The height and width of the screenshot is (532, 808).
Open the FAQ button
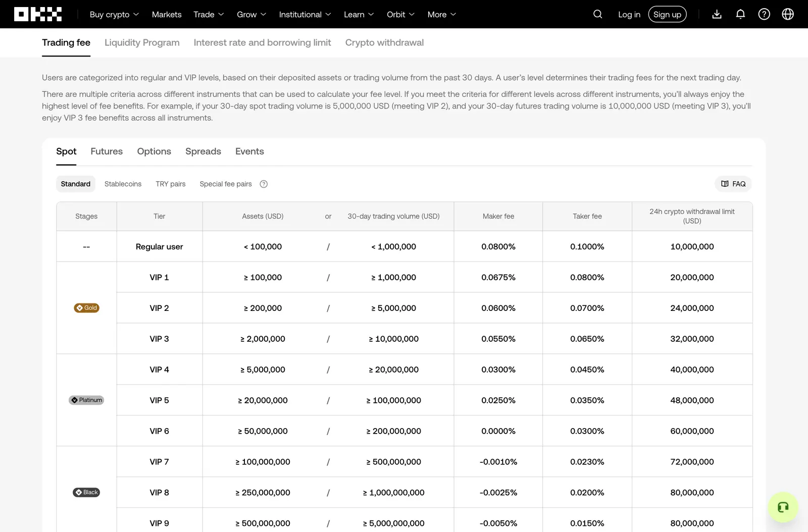tap(733, 184)
